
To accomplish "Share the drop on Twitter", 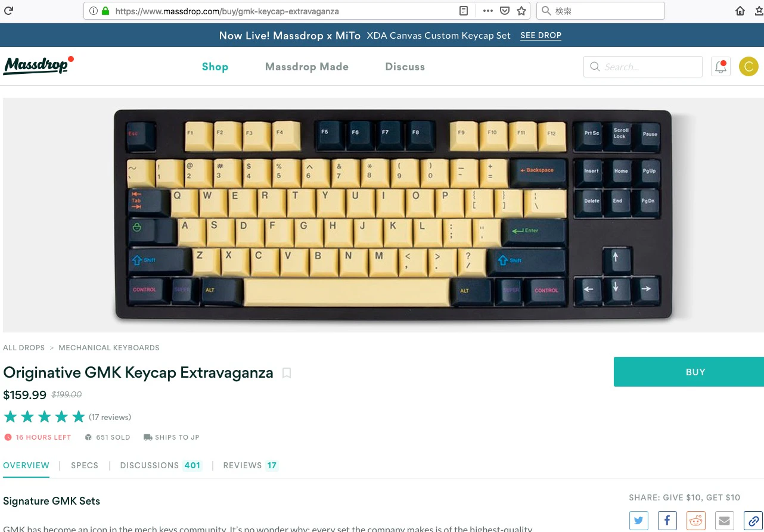I will 639,521.
